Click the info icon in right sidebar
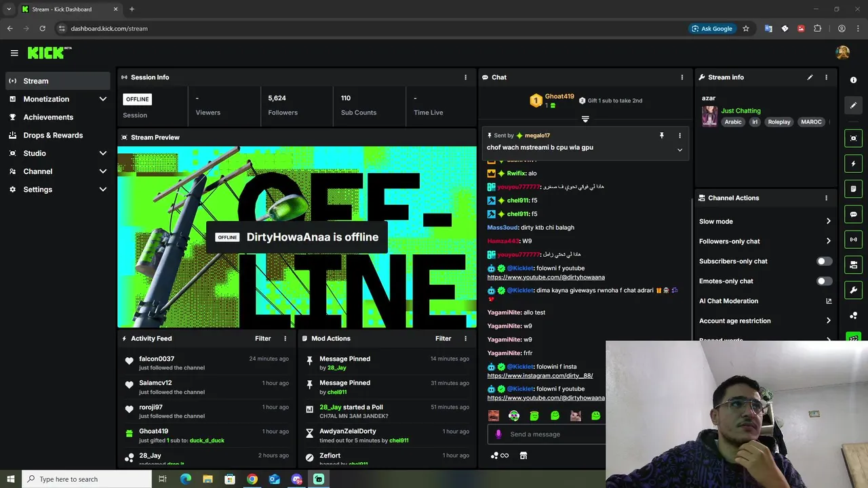The image size is (868, 488). (x=853, y=80)
